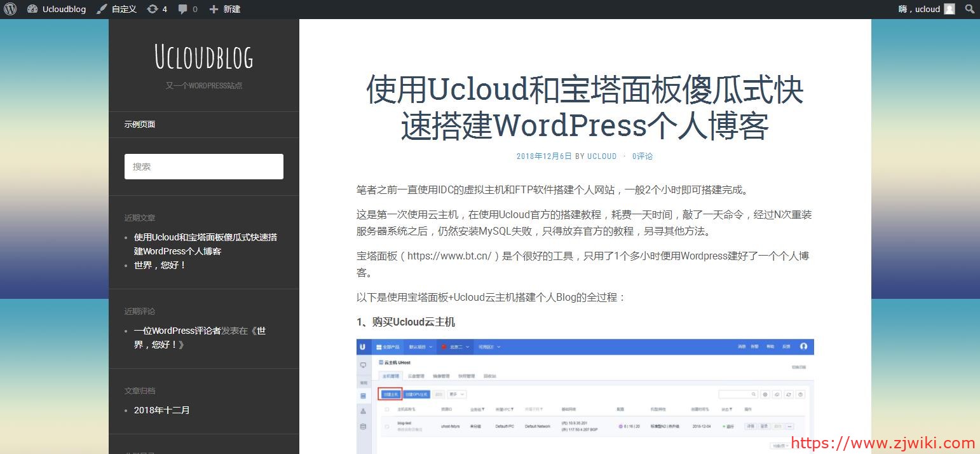This screenshot has width=980, height=454.
Task: Click the WordPress logo in admin bar
Action: click(10, 9)
